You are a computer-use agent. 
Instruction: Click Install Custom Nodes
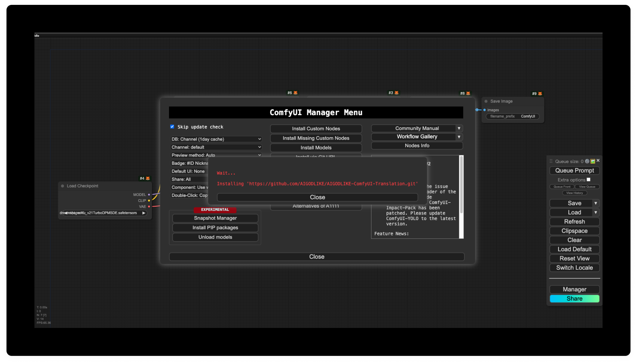coord(316,129)
